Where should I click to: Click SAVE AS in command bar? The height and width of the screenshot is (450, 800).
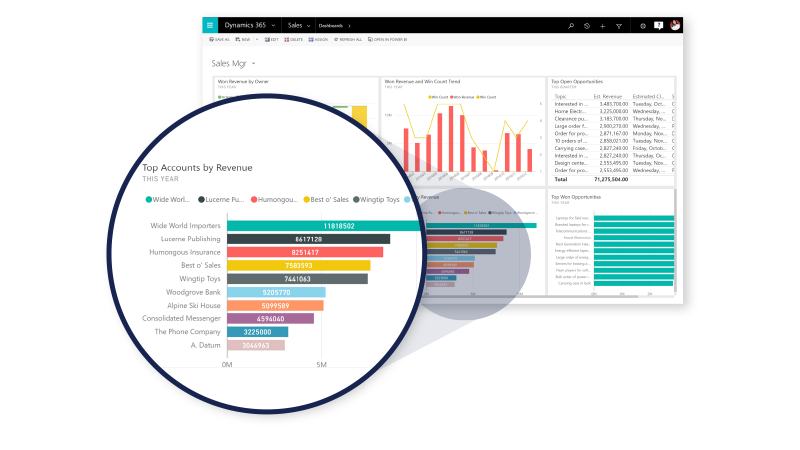pos(219,39)
